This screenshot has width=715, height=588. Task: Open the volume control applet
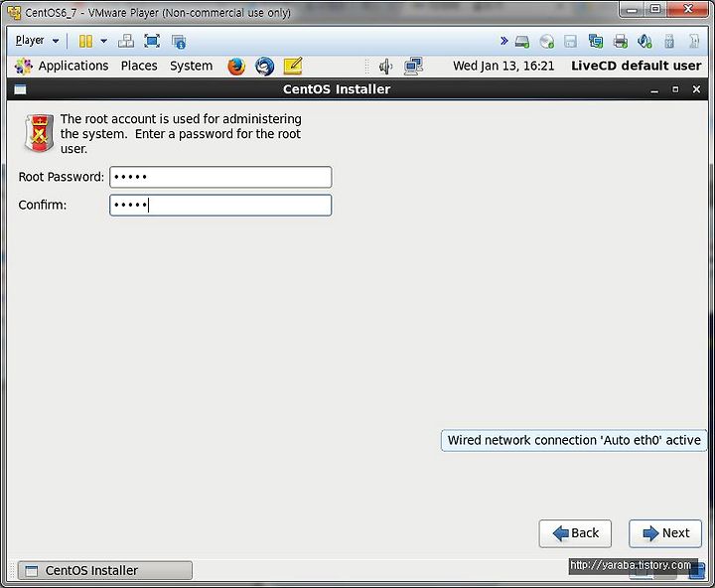point(385,67)
